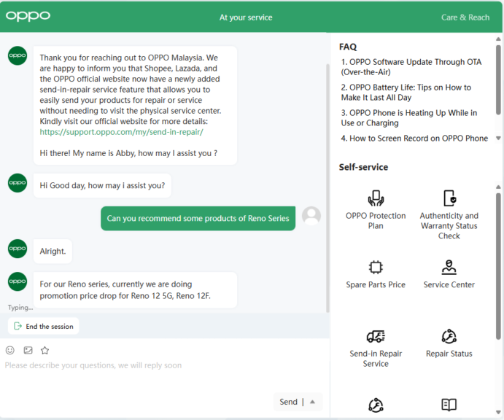The height and width of the screenshot is (420, 504).
Task: Open FAQ OPPO Software Update Through OTA
Action: point(411,67)
